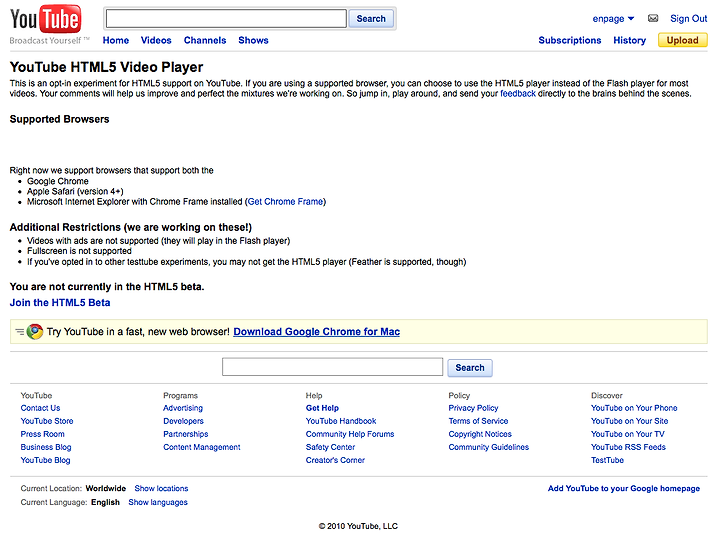Viewport: 720px width, 534px height.
Task: Open the Press Room link
Action: pos(43,434)
